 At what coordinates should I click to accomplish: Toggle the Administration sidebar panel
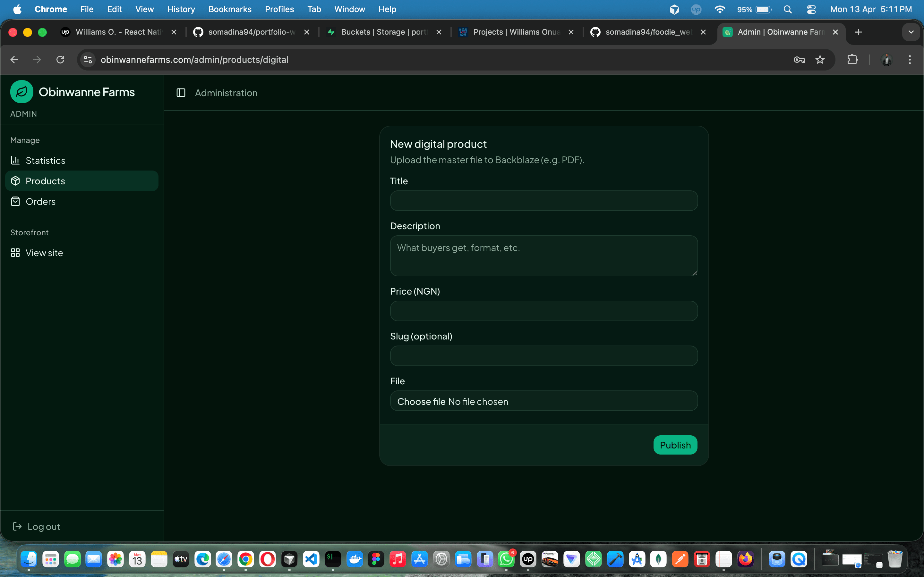[x=181, y=93]
